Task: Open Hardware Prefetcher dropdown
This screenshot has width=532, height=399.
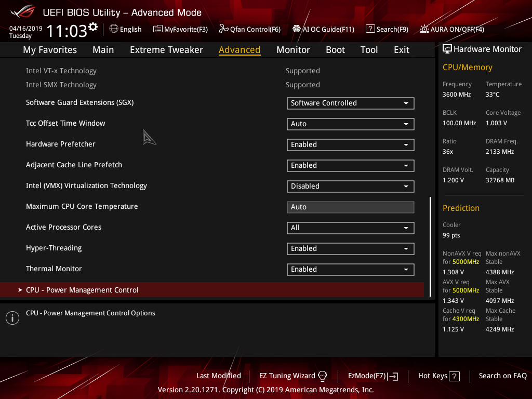Action: [351, 145]
